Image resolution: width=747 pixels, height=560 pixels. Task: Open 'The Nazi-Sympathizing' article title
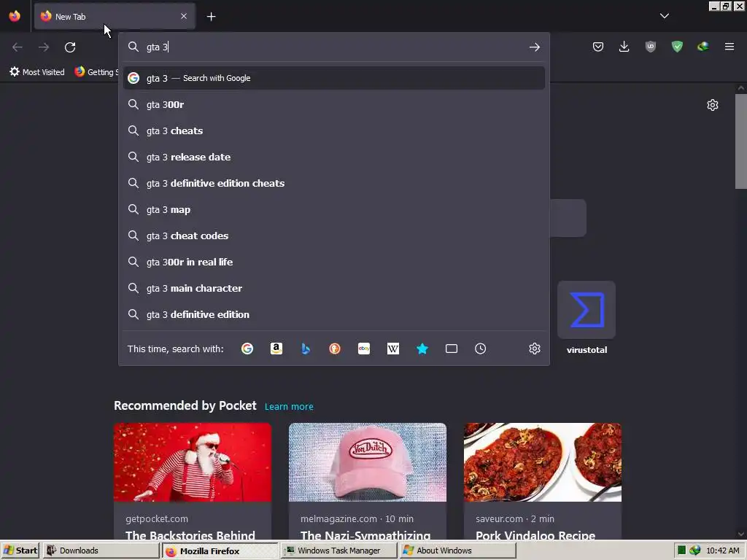click(365, 534)
